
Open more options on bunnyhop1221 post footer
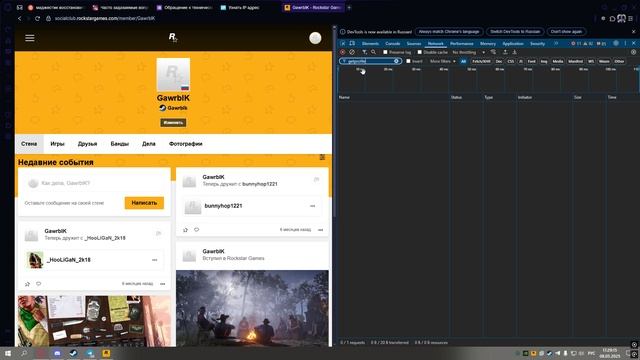pos(320,230)
